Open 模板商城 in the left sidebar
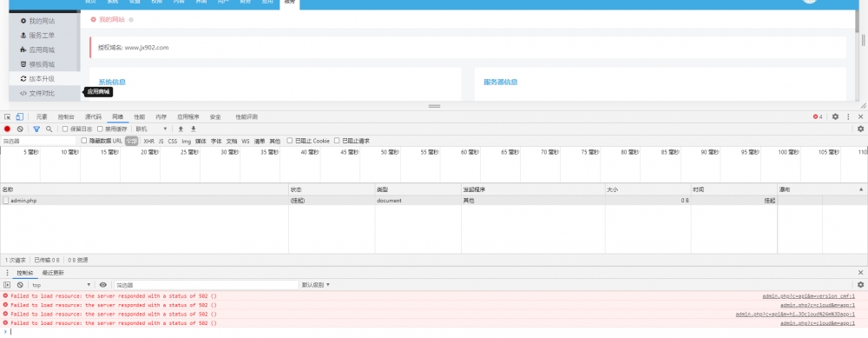The width and height of the screenshot is (868, 338). (x=42, y=64)
